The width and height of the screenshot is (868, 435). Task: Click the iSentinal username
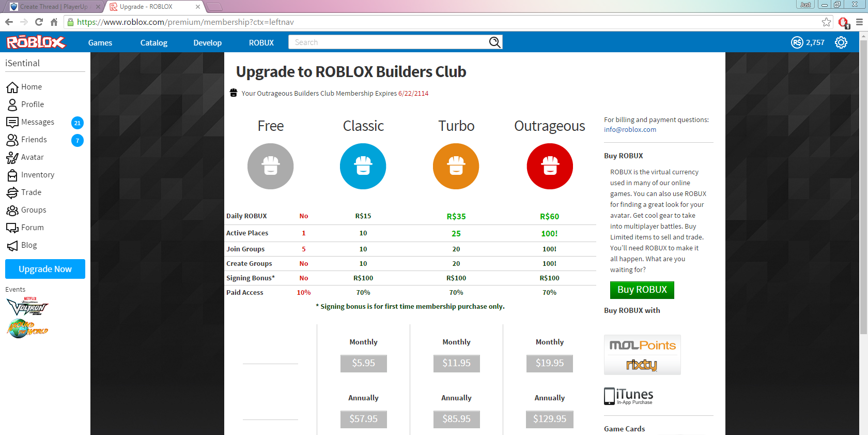coord(23,63)
